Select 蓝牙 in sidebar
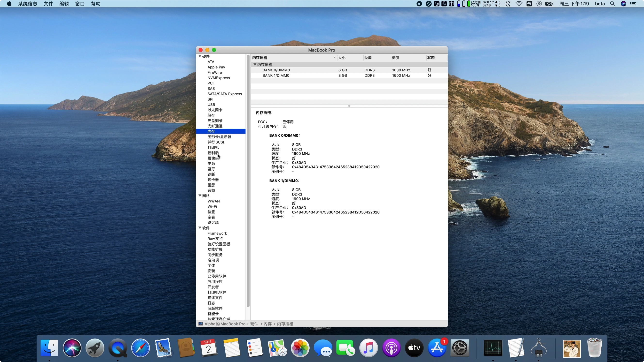Image resolution: width=644 pixels, height=362 pixels. (x=211, y=169)
